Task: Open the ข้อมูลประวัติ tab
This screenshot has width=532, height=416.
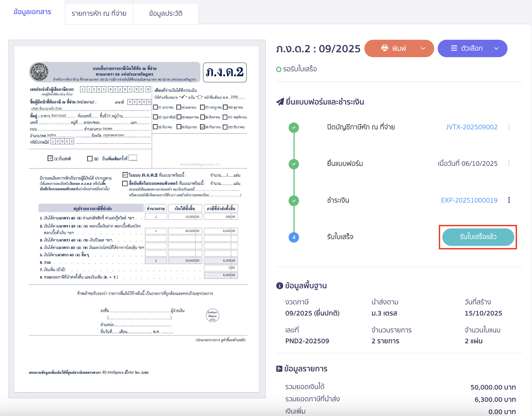Action: coord(166,14)
